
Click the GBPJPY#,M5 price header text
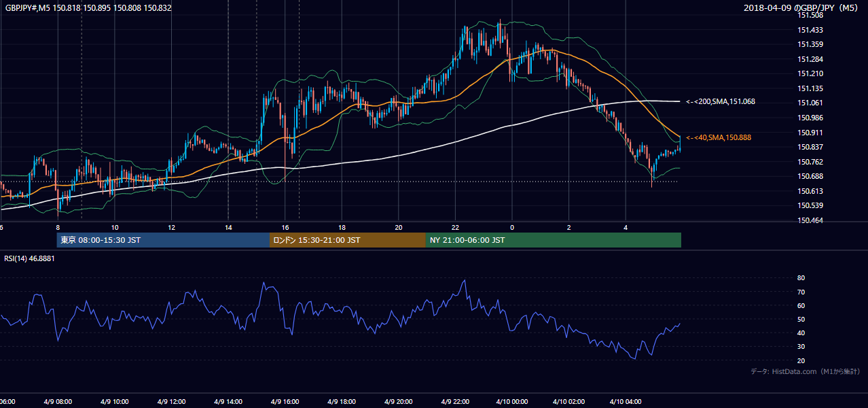(x=88, y=8)
